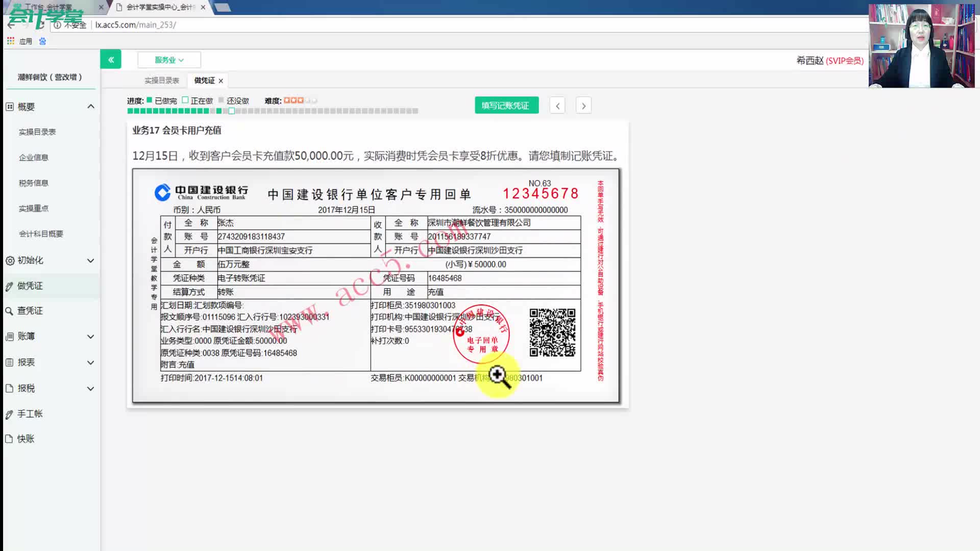
Task: Click the browser address bar URL
Action: (x=135, y=24)
